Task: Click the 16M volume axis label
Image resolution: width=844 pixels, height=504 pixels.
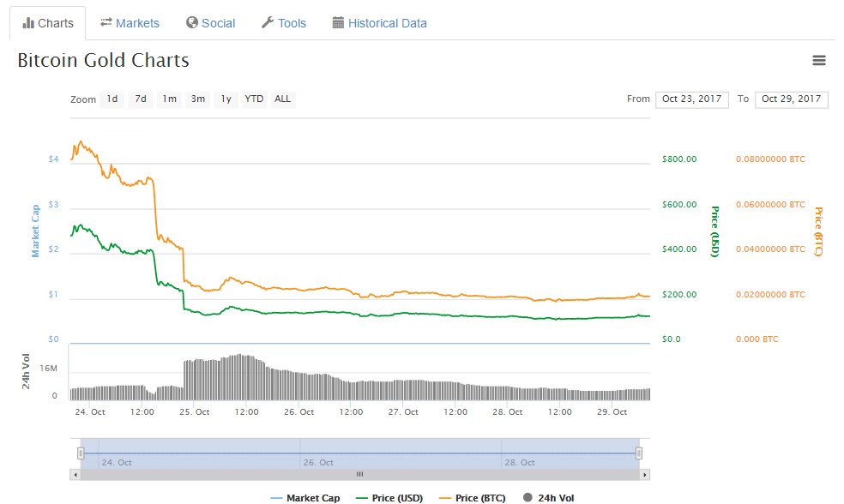Action: [x=48, y=369]
